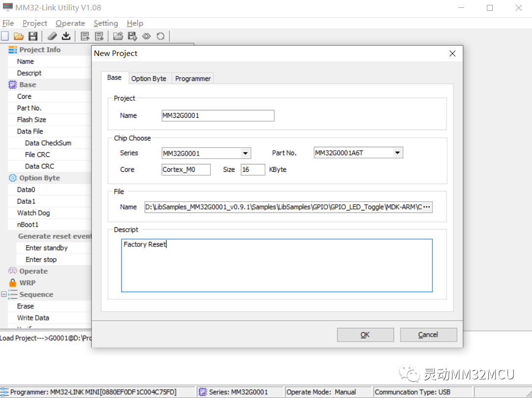This screenshot has width=532, height=398.
Task: Select the Write Data sequence row
Action: pos(50,318)
